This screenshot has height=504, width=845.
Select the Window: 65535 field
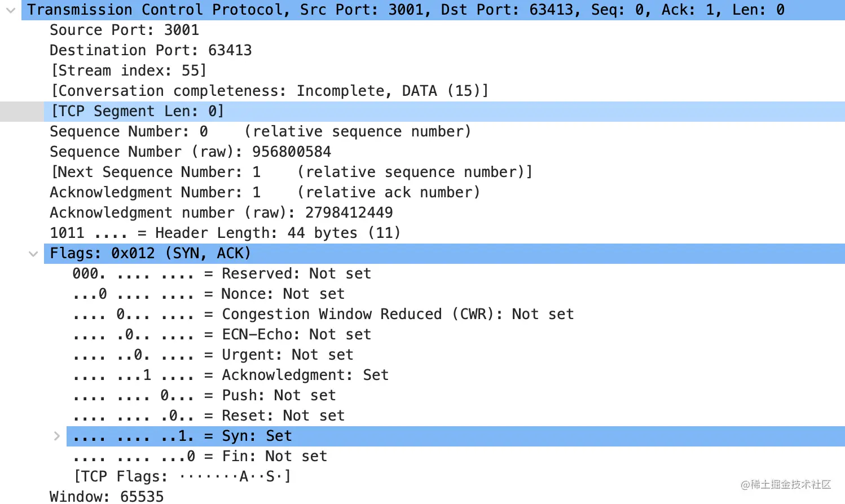(x=107, y=496)
